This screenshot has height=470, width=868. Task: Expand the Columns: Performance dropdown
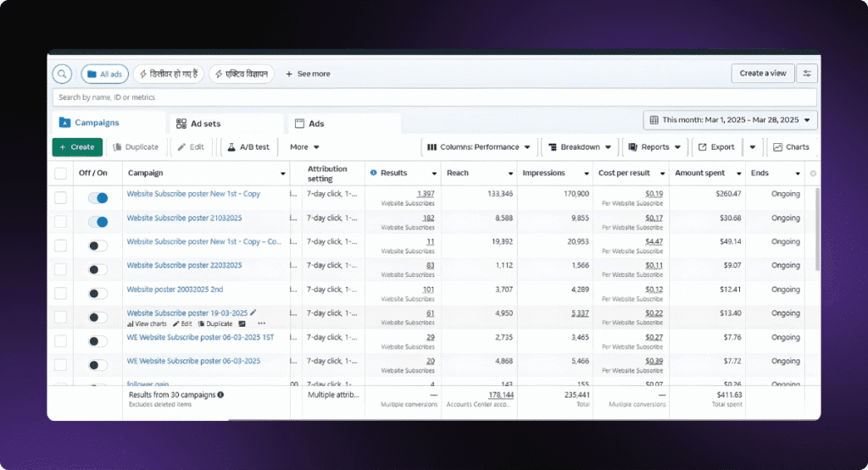point(479,147)
